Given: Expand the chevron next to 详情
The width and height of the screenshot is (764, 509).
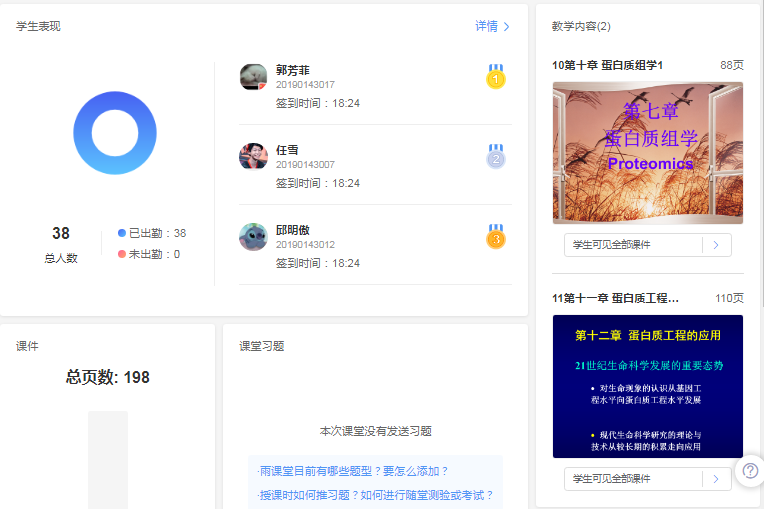Looking at the screenshot, I should (x=507, y=27).
